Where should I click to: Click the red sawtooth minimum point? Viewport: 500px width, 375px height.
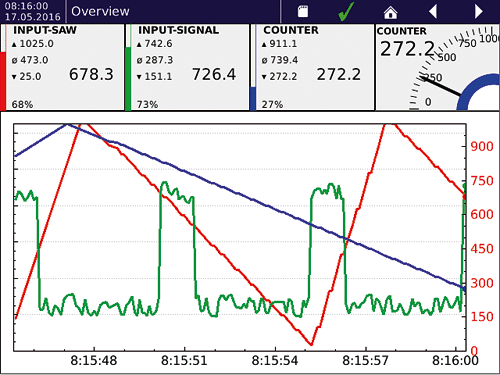click(x=311, y=344)
